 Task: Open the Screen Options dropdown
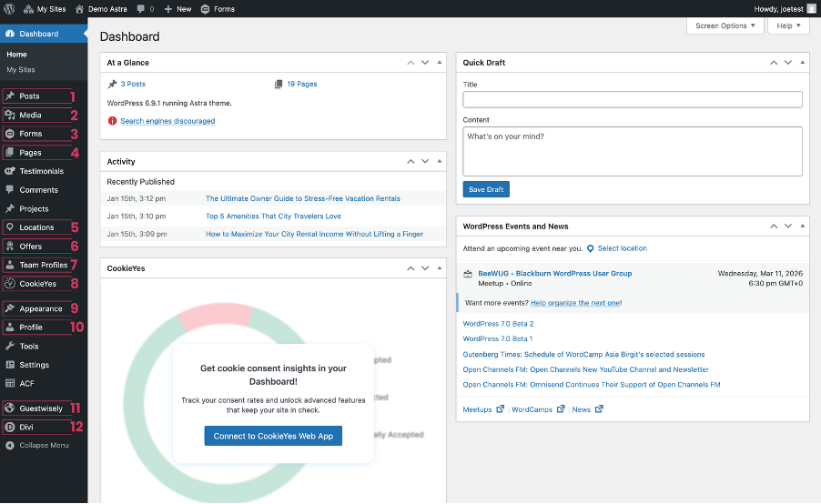click(725, 26)
